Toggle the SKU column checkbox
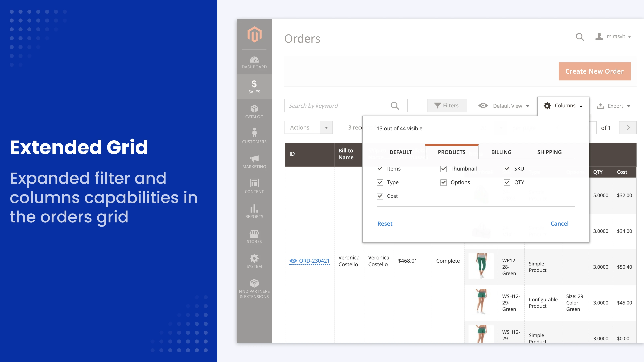Viewport: 644px width, 362px height. click(507, 169)
